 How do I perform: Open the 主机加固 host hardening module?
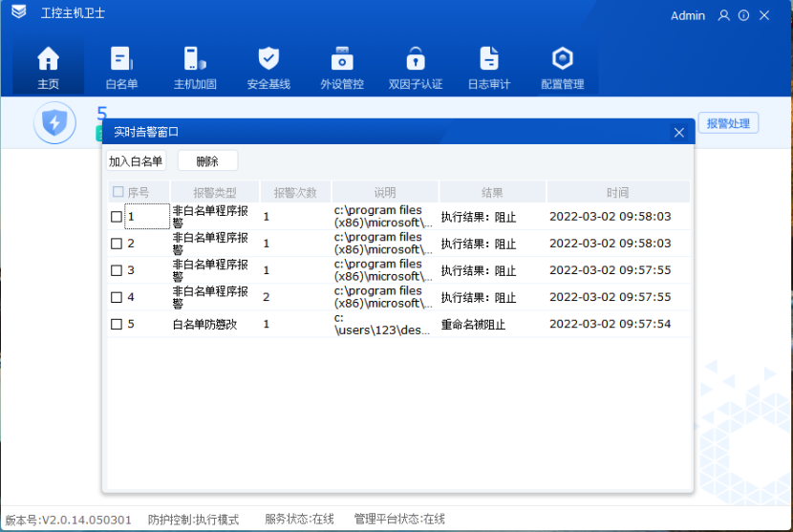(195, 68)
